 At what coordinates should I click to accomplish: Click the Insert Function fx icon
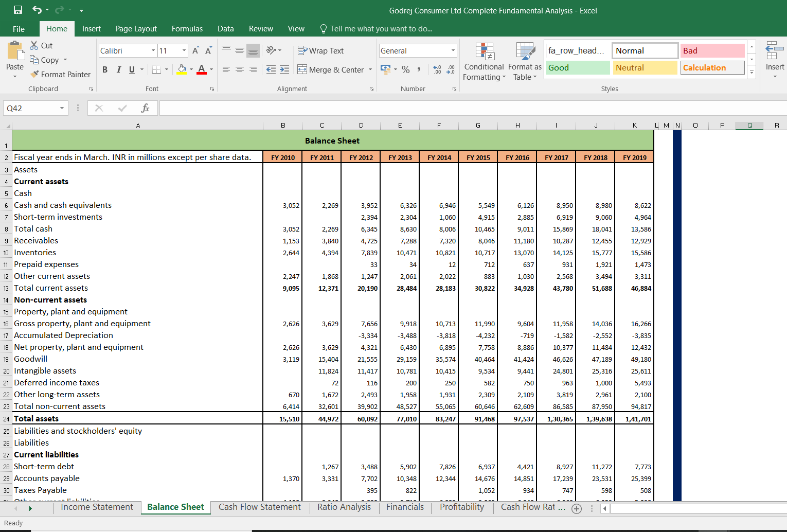[x=146, y=108]
